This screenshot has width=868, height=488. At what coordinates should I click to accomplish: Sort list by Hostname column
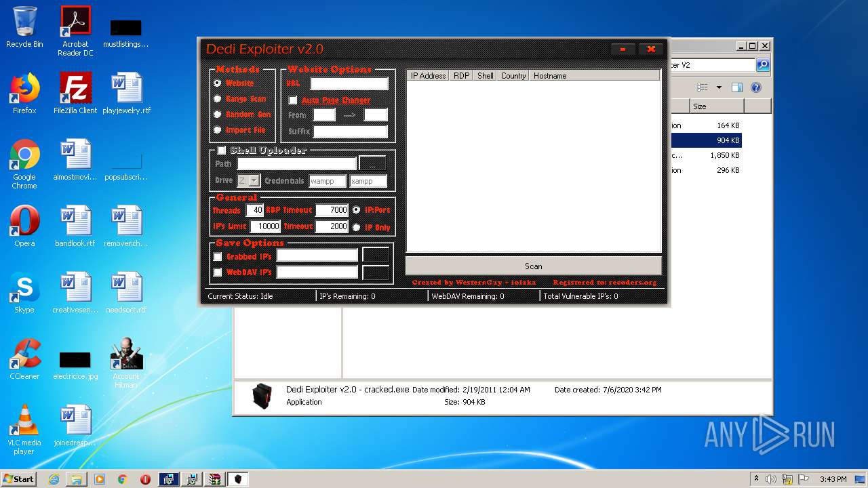click(595, 76)
